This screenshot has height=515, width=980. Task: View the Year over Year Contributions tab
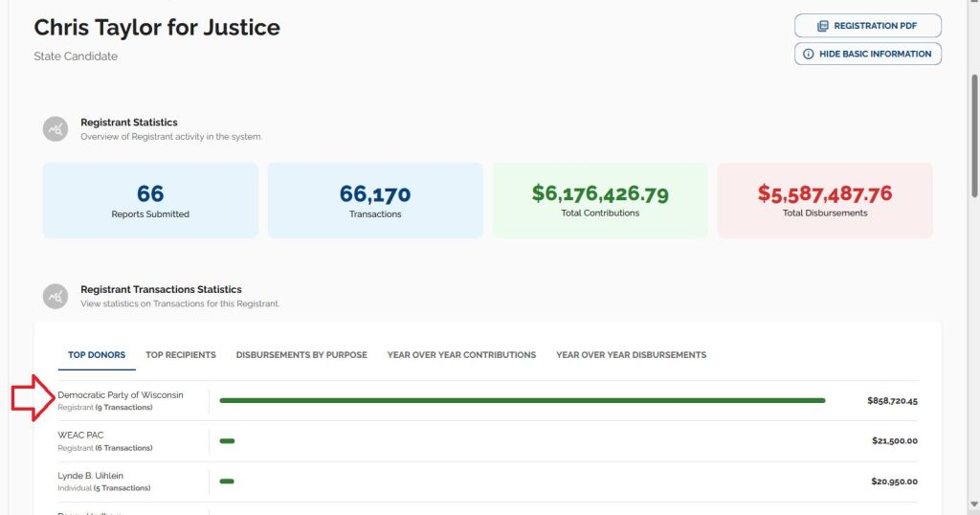(461, 355)
